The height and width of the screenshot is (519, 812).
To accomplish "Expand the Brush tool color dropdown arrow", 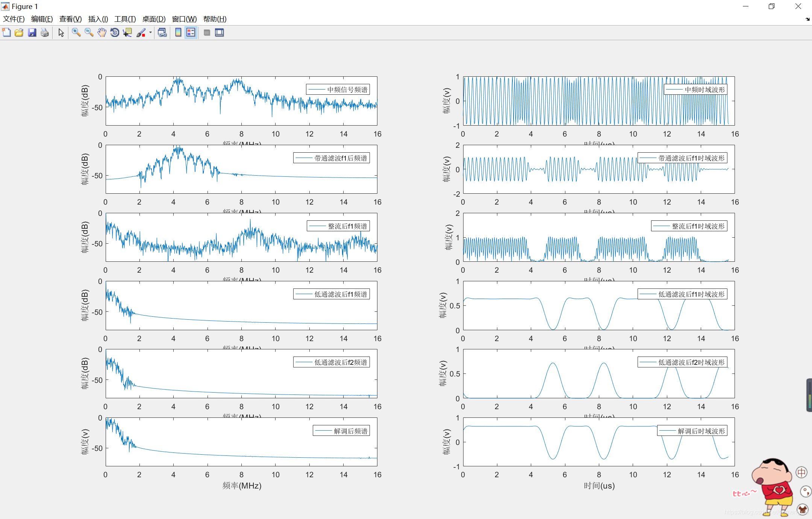I will 150,33.
